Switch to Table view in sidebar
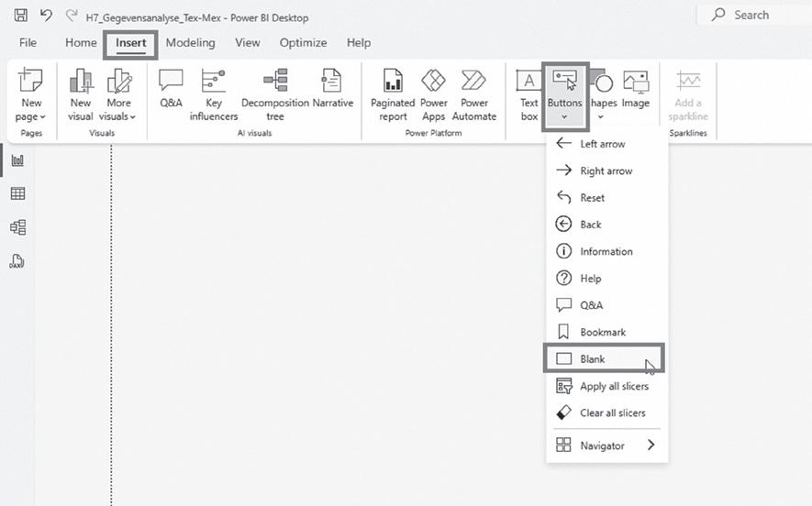This screenshot has width=812, height=506. [x=17, y=194]
